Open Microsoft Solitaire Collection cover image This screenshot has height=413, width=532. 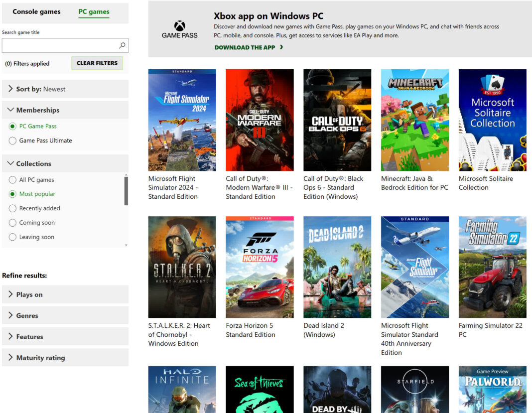[492, 120]
